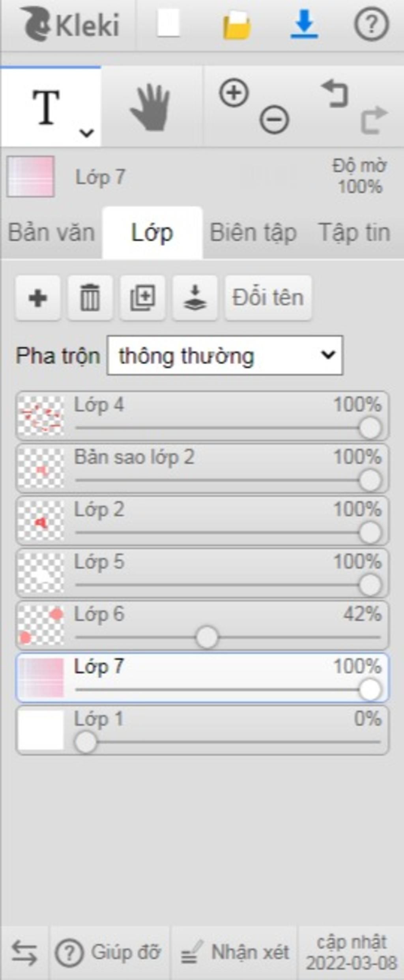
Task: Switch to the Biên tập tab
Action: 253,232
